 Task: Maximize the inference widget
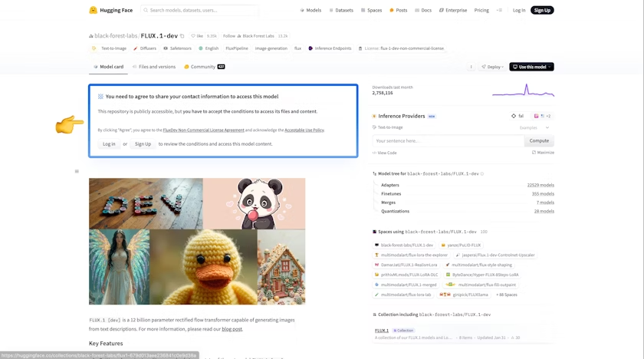(x=543, y=153)
